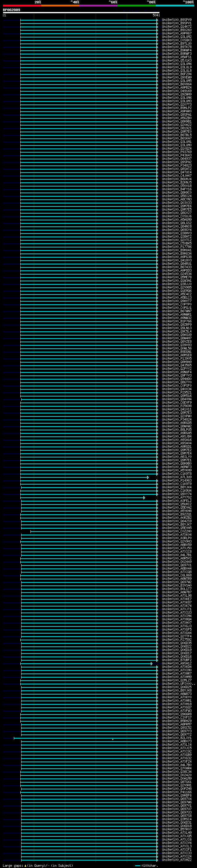197x868 pixels.
Task: Click the shortened alignment bar for A7Y7G2
Action: (x=83, y=498)
